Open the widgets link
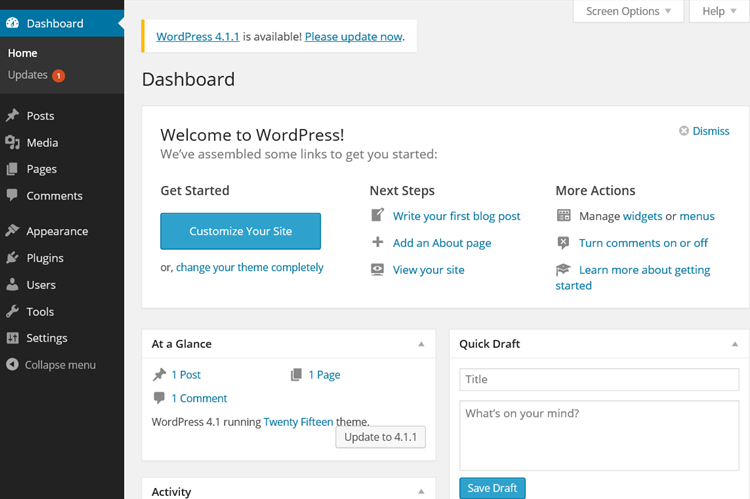 click(642, 216)
